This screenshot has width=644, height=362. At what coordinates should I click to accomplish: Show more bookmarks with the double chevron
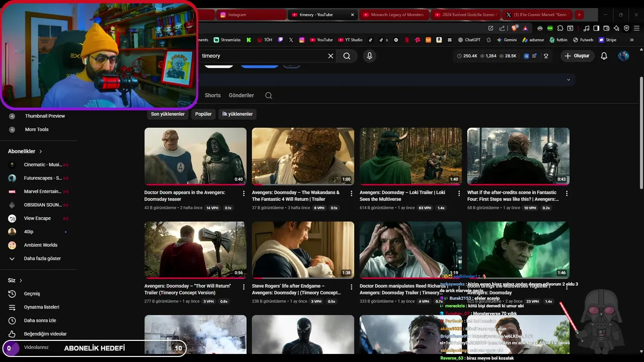click(x=632, y=40)
